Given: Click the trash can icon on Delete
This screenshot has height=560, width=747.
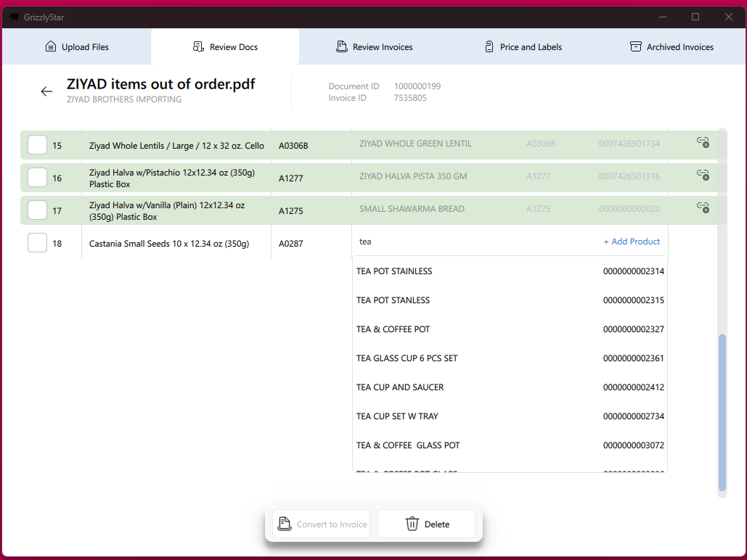Looking at the screenshot, I should point(412,524).
